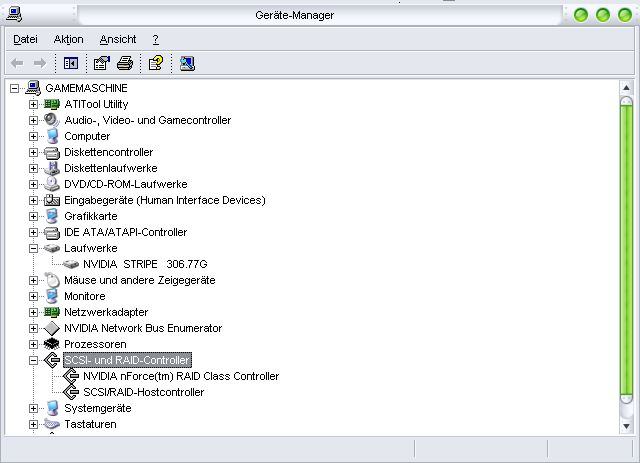Screen dimensions: 640x463
Task: Click the Help toolbar icon with question mark
Action: 156,63
